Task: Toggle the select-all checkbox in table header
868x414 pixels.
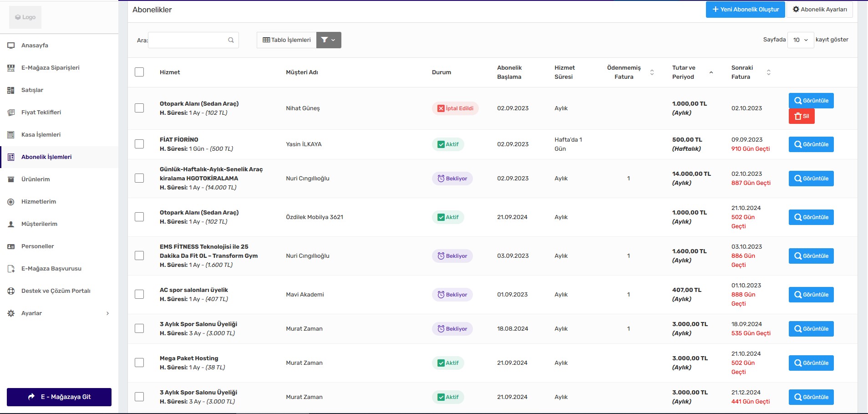Action: pos(139,72)
